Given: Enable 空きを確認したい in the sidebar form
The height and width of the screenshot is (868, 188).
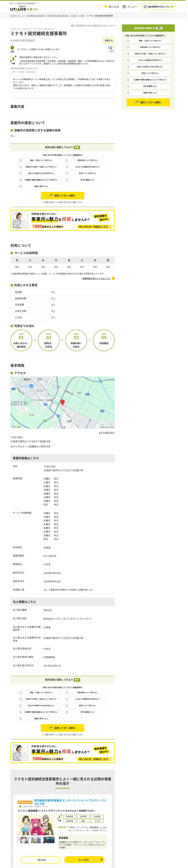Looking at the screenshot, I should [150, 87].
